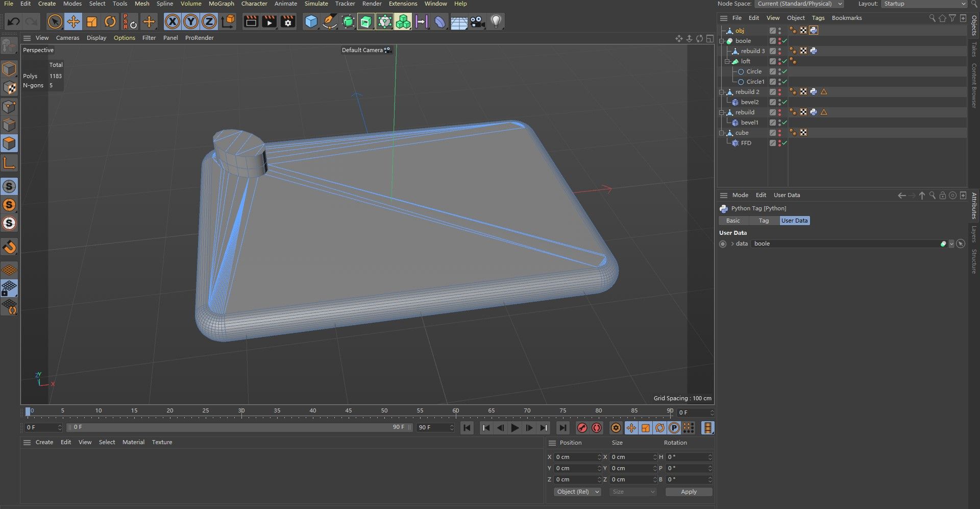Toggle Y axis lock
980x509 pixels.
tap(191, 21)
